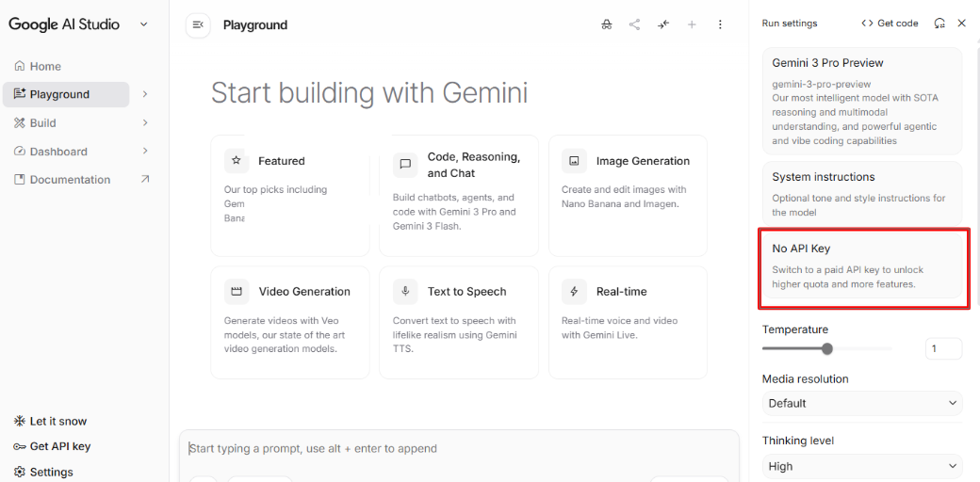Click the Get code button
The height and width of the screenshot is (482, 980).
click(x=890, y=24)
